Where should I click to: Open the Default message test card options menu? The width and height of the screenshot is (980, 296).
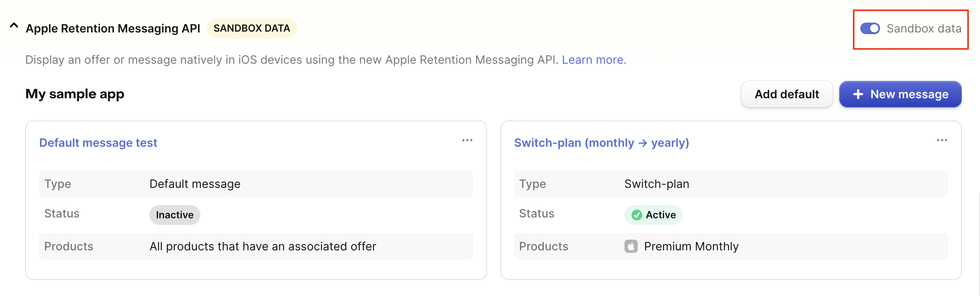[x=467, y=141]
